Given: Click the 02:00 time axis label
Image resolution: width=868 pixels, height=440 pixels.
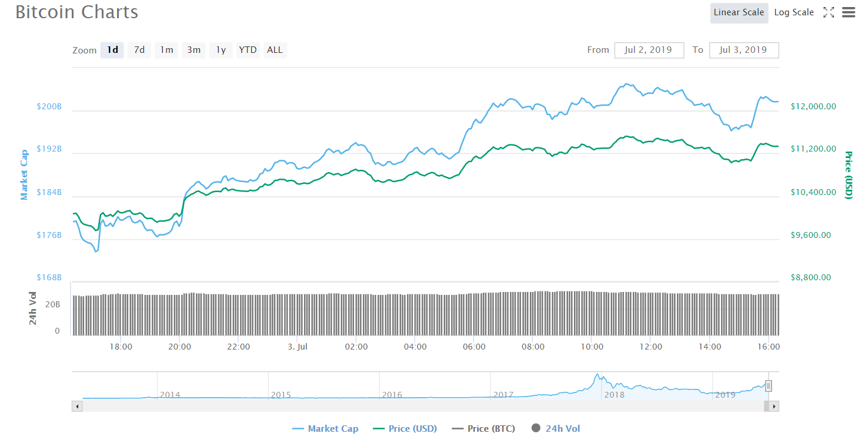Looking at the screenshot, I should click(x=356, y=347).
